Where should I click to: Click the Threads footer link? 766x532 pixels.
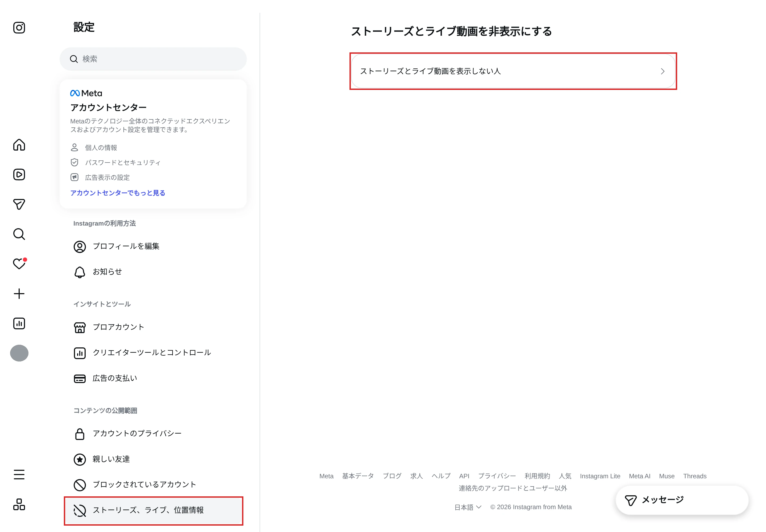[x=695, y=476]
